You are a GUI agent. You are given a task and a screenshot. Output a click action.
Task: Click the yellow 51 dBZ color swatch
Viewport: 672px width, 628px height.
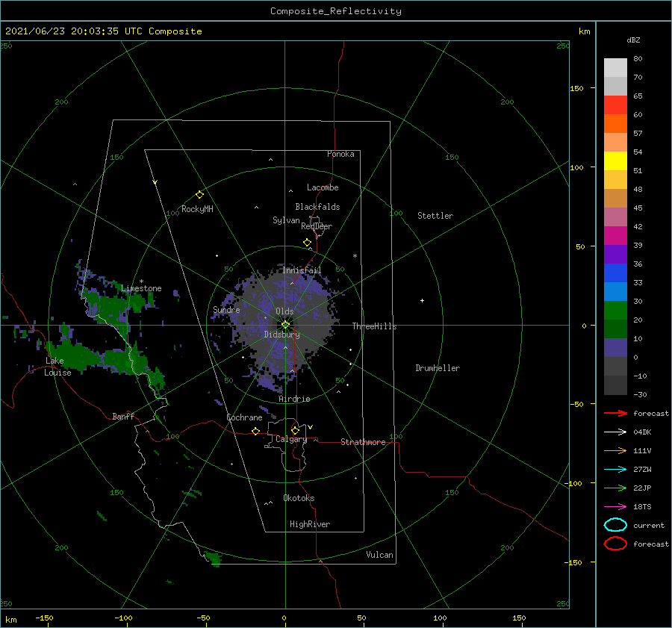[x=615, y=161]
